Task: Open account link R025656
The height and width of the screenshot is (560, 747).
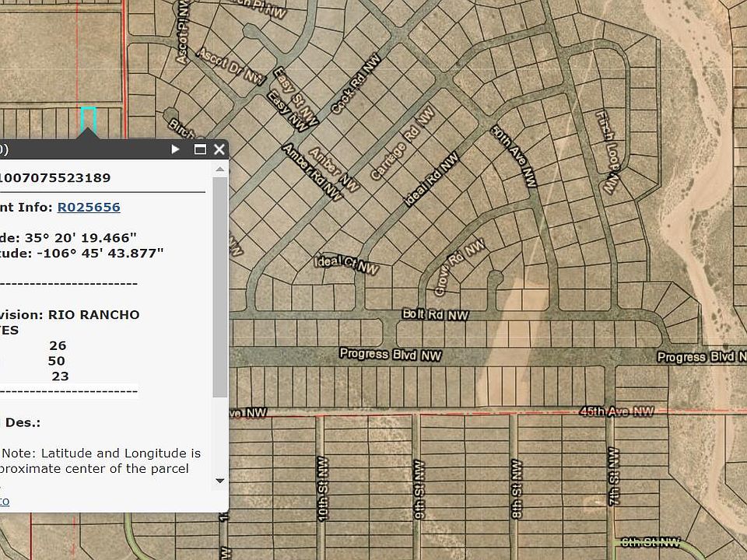Action: (x=89, y=207)
